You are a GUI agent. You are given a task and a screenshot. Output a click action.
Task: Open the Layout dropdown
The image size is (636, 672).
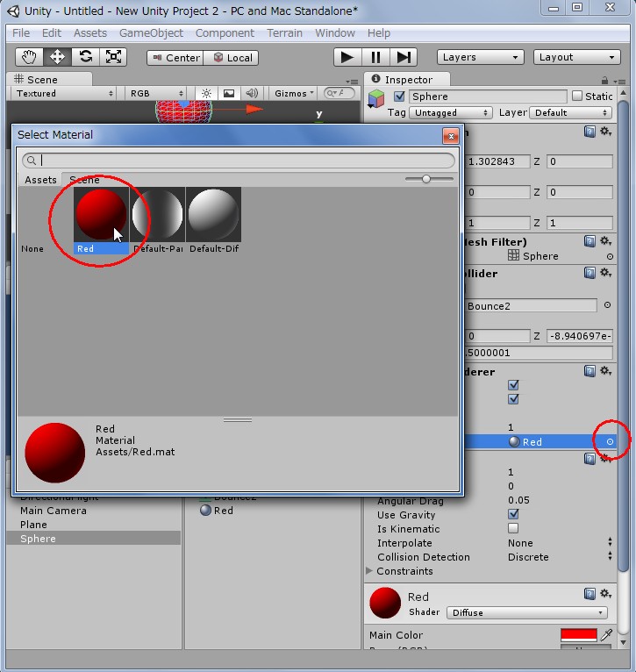click(x=577, y=57)
